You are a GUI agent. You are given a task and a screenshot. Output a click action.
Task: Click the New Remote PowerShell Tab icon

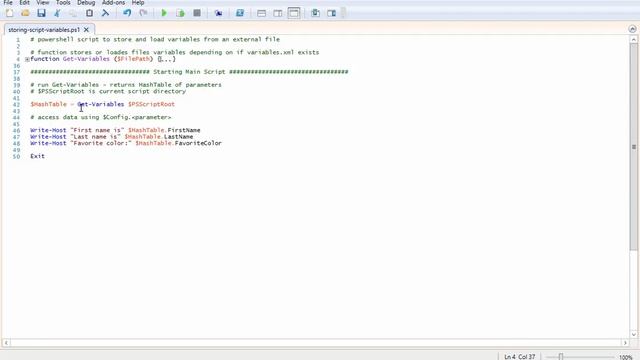(218, 13)
